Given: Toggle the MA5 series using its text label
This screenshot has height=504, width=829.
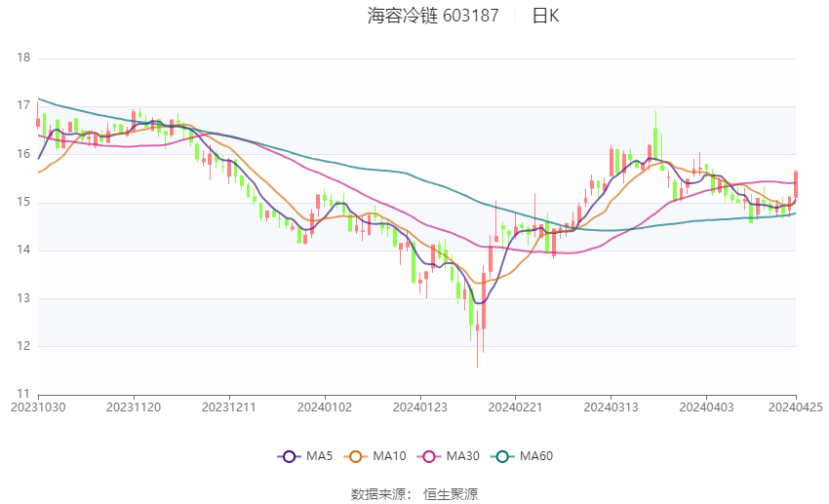Looking at the screenshot, I should coord(319,455).
